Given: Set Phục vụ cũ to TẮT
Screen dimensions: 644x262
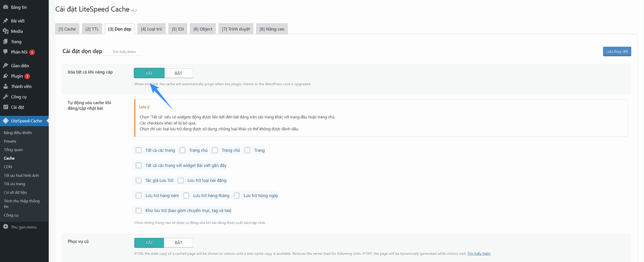Looking at the screenshot, I should tap(149, 243).
